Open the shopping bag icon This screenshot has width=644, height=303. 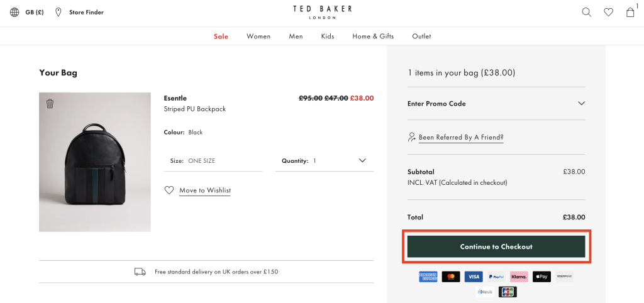pos(630,13)
